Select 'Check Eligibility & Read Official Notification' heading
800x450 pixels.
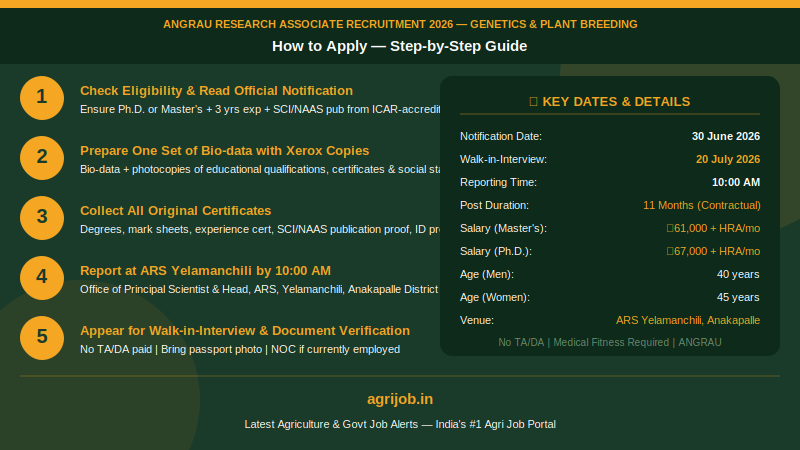tap(216, 91)
